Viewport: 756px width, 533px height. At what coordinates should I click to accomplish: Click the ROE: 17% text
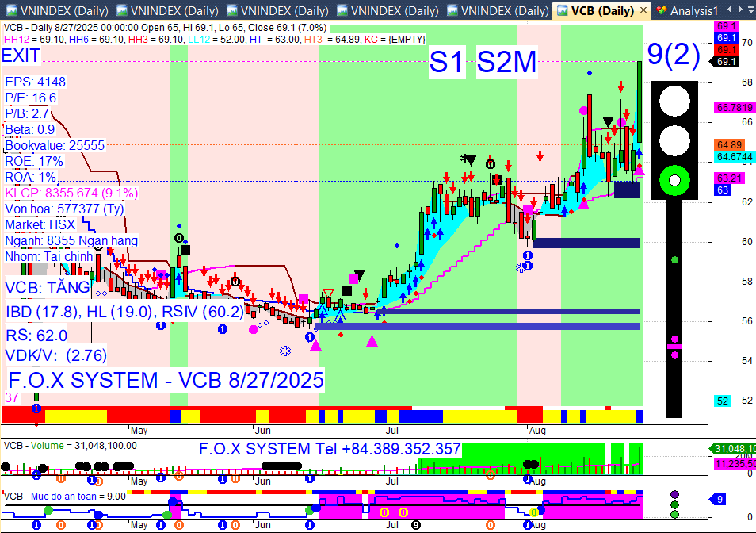click(34, 162)
